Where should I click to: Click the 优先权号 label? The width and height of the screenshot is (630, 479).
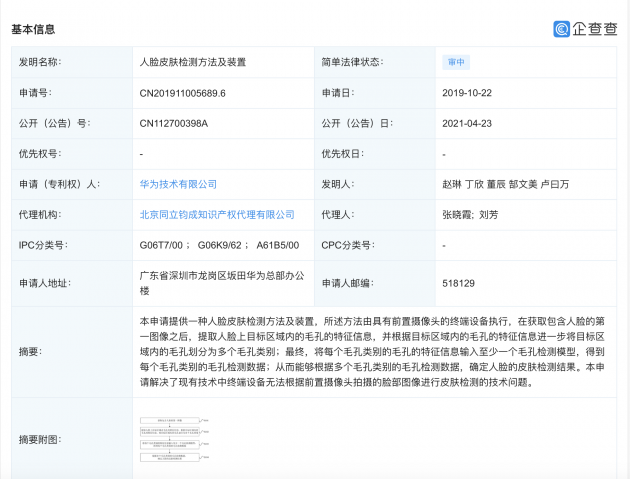point(39,154)
